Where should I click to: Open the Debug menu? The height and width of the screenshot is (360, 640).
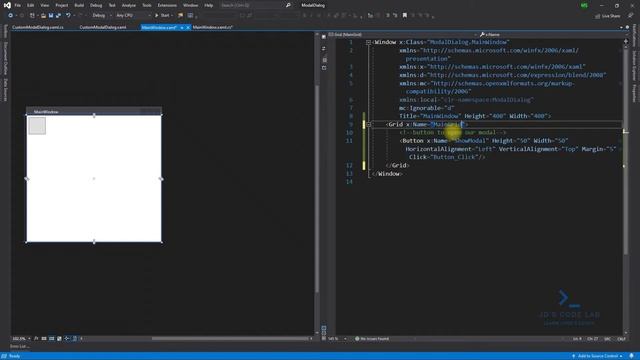tap(96, 5)
